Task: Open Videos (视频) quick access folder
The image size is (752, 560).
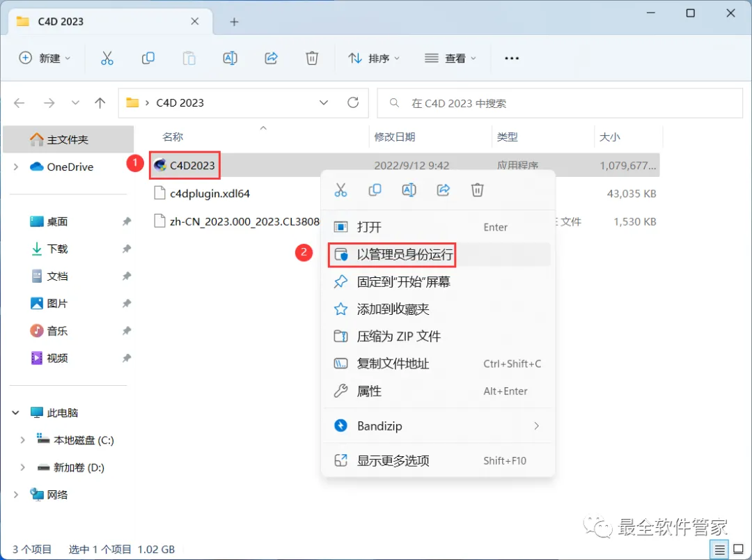Action: [x=49, y=358]
